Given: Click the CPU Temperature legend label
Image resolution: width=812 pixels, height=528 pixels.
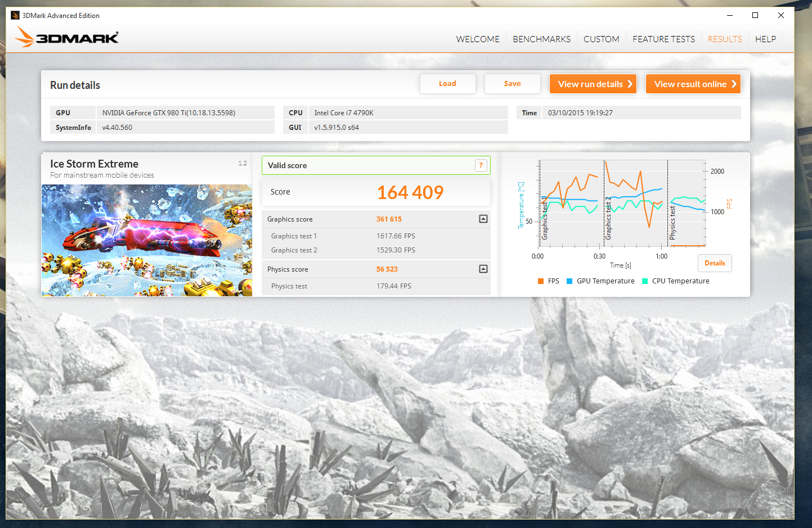Looking at the screenshot, I should click(680, 281).
